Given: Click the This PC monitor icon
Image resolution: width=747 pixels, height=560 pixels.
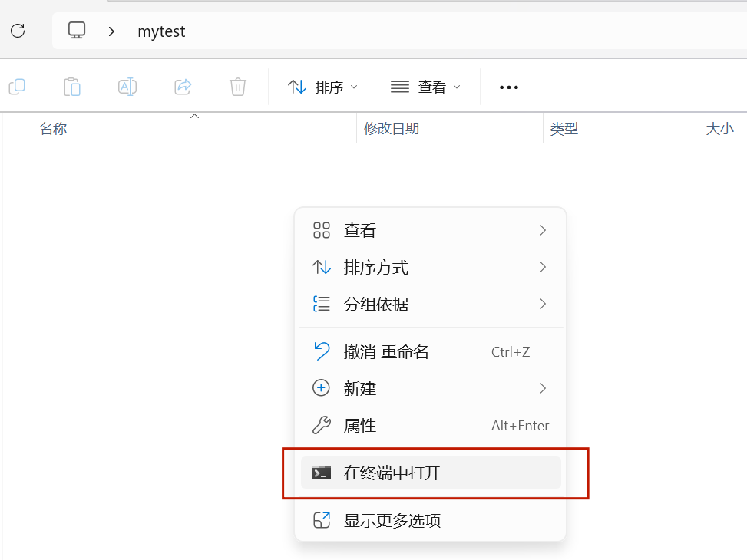Looking at the screenshot, I should (77, 31).
